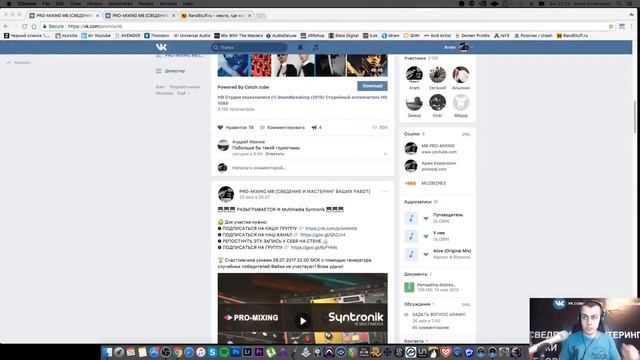Open ЗАДАТЬ ВОПРОС АРАМУ discussion
Image resolution: width=640 pixels, height=360 pixels.
438,315
